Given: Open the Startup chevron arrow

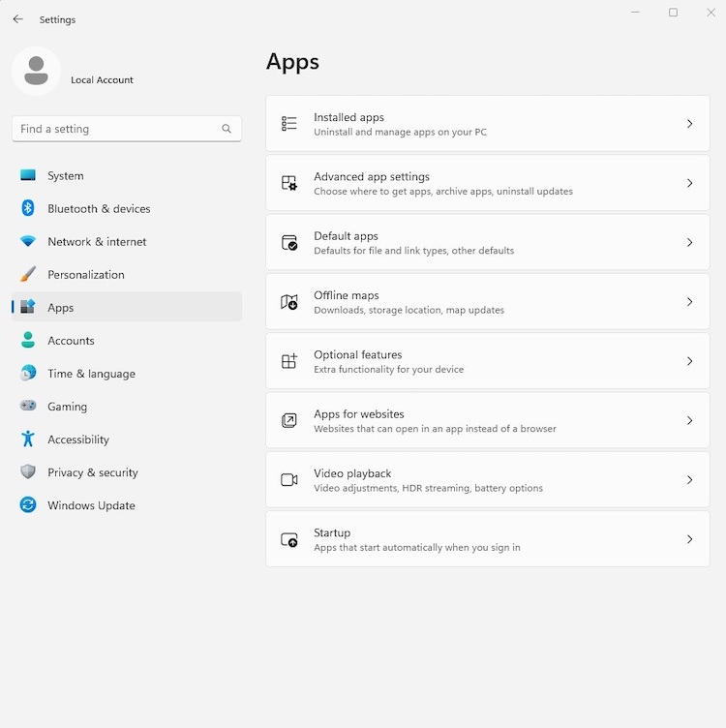Looking at the screenshot, I should (690, 539).
